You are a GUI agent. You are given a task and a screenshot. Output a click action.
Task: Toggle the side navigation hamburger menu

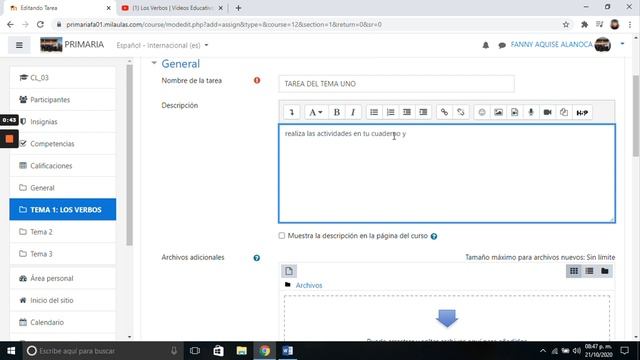click(19, 45)
